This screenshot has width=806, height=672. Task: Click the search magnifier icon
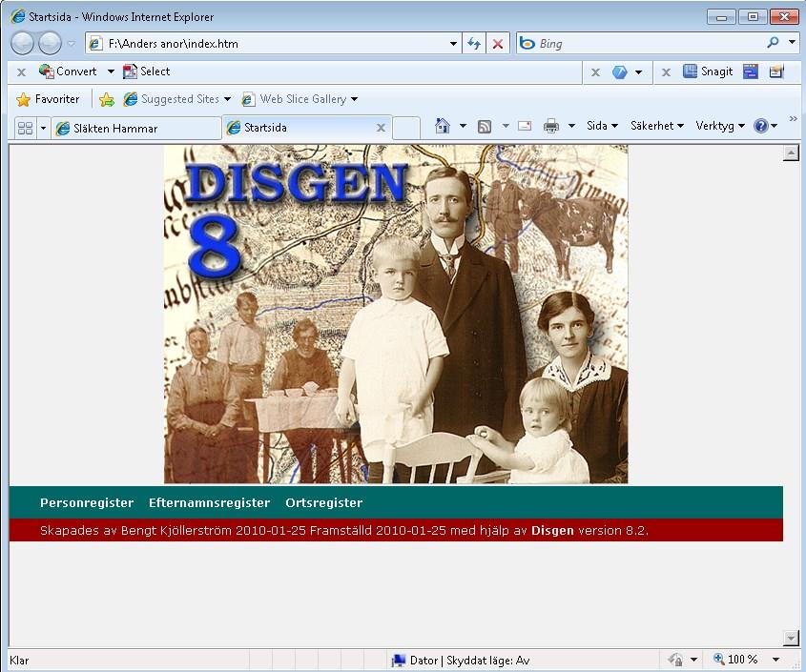[x=773, y=43]
